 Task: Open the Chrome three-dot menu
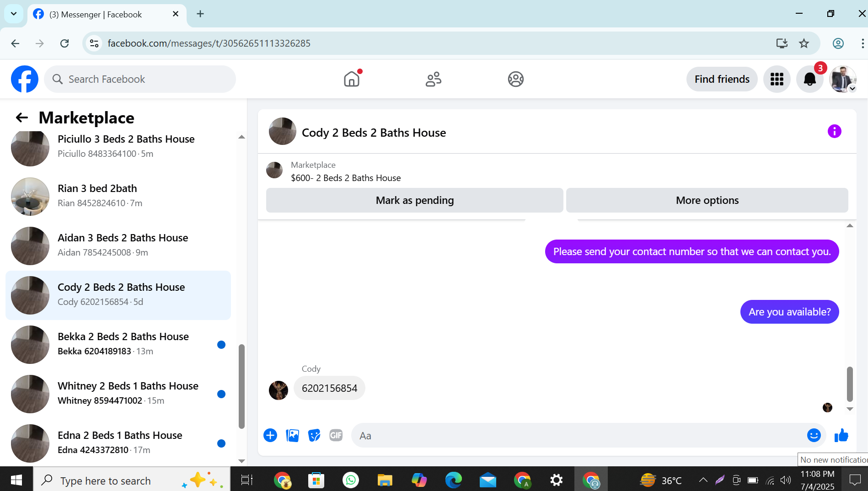863,43
